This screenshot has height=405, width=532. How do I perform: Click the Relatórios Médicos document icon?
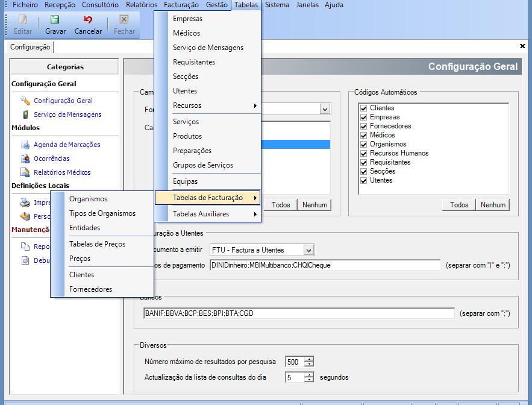point(25,172)
